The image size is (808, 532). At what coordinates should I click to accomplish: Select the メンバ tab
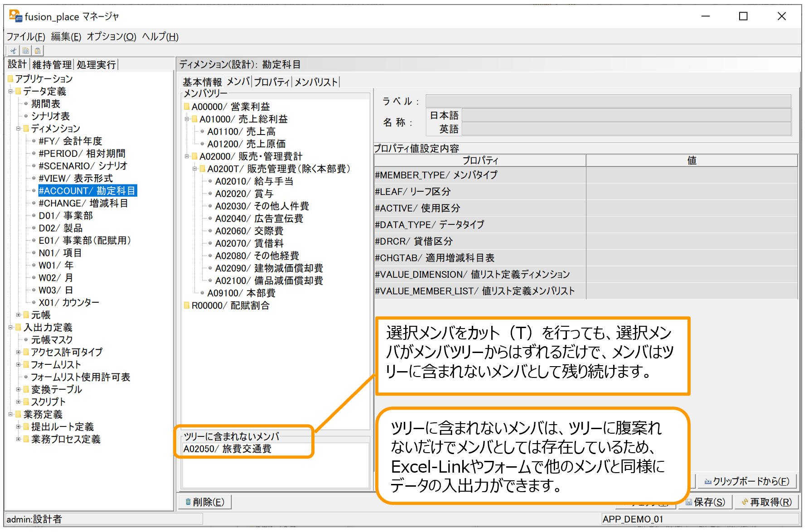tap(238, 82)
